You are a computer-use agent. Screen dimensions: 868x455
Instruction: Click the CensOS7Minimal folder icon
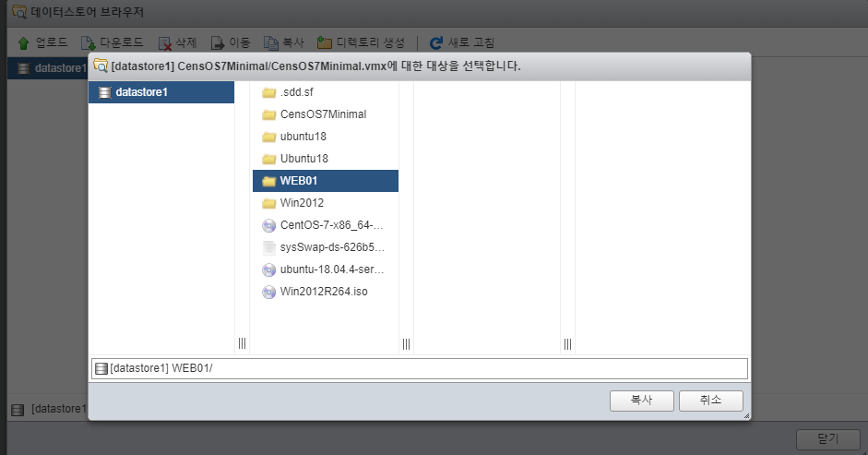(269, 114)
